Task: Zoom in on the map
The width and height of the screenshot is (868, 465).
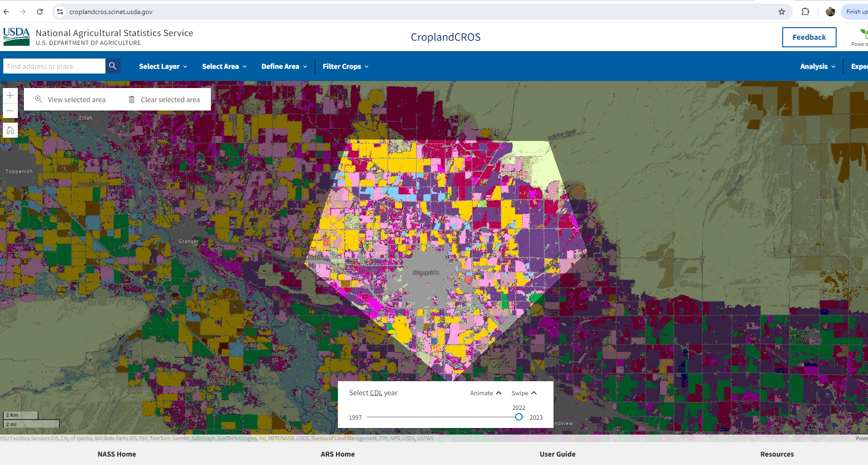Action: tap(10, 96)
